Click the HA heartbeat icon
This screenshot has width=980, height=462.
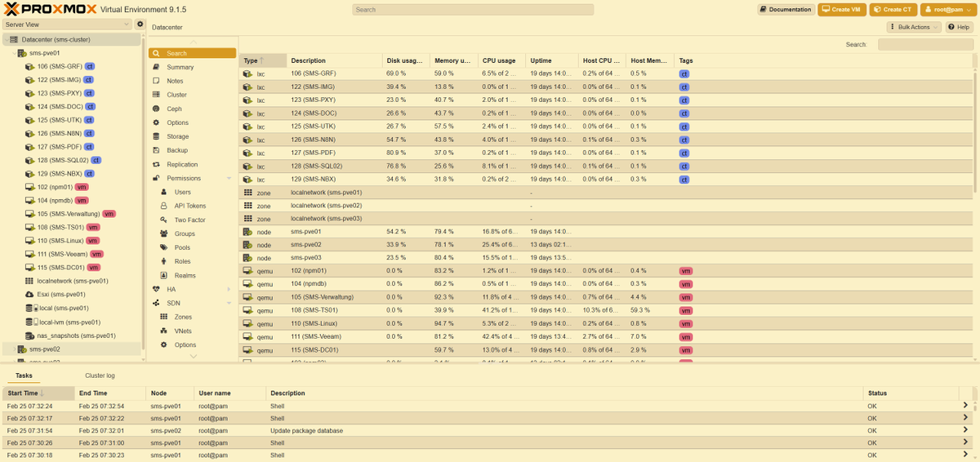(x=156, y=289)
